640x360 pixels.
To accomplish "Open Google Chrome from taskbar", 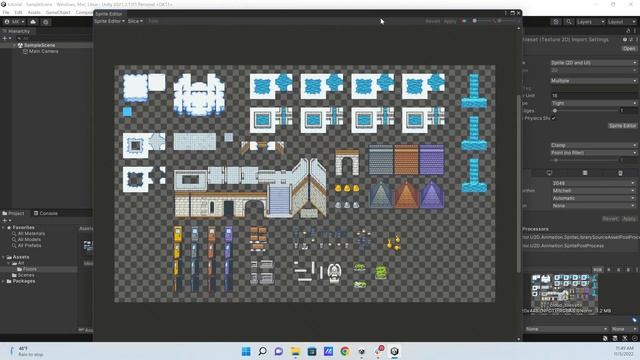I will tap(345, 351).
